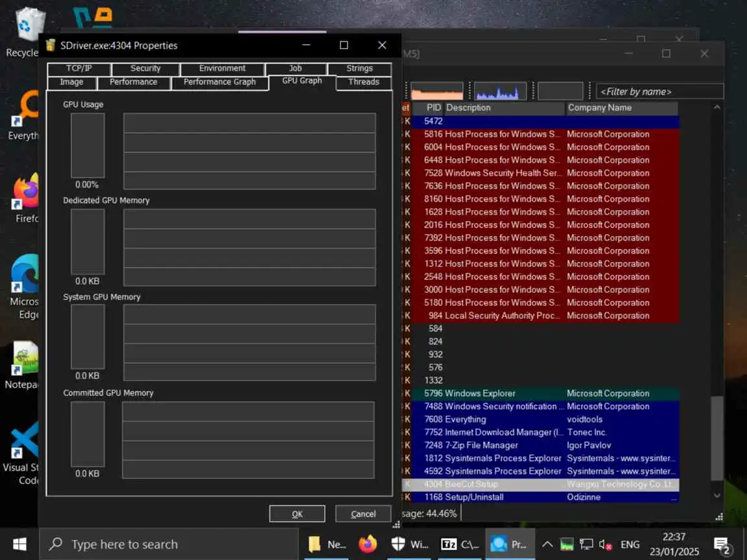Image resolution: width=747 pixels, height=560 pixels.
Task: Click the taskbar search box
Action: coord(169,544)
